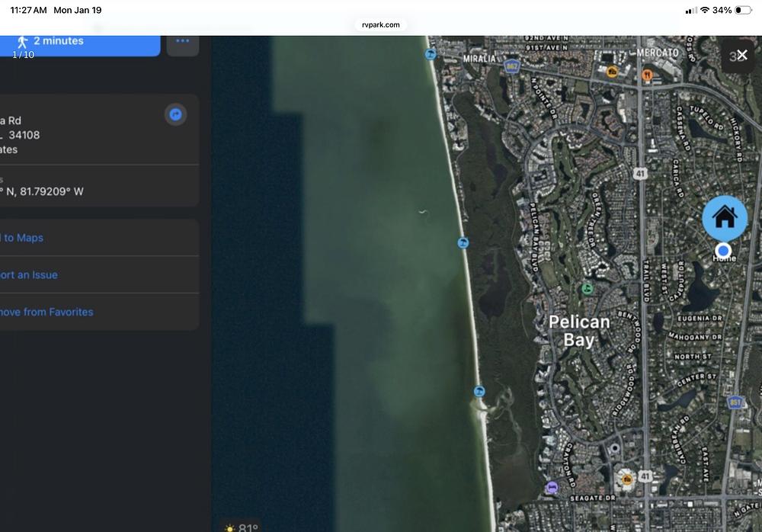
Task: Tap the battery indicator in the status bar
Action: [x=743, y=10]
